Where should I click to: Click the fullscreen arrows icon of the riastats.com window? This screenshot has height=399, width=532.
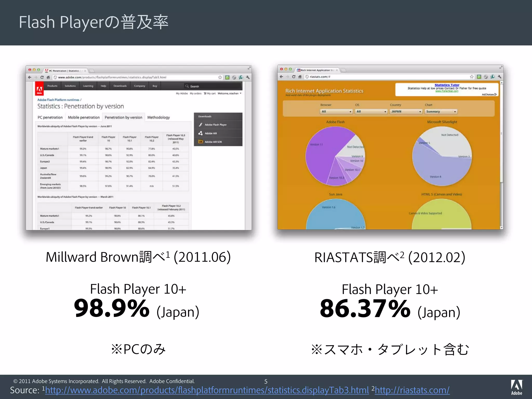point(501,68)
